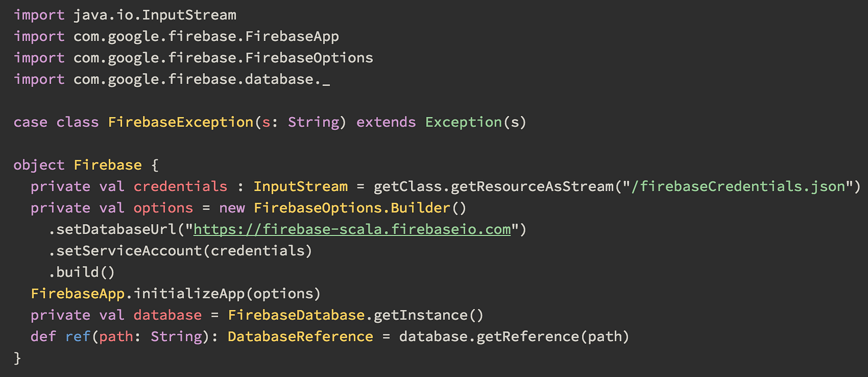Screen dimensions: 868x377
Task: Click the Firebase object name after 'object'
Action: (107, 165)
